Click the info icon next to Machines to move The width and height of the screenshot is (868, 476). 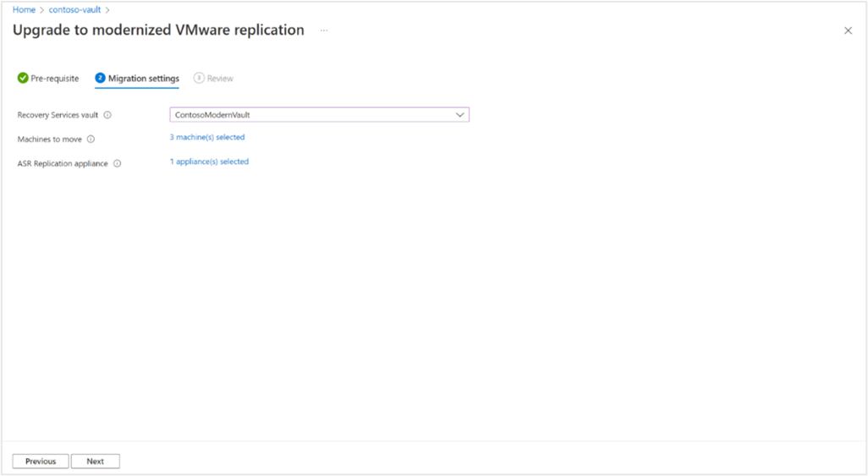pos(91,140)
